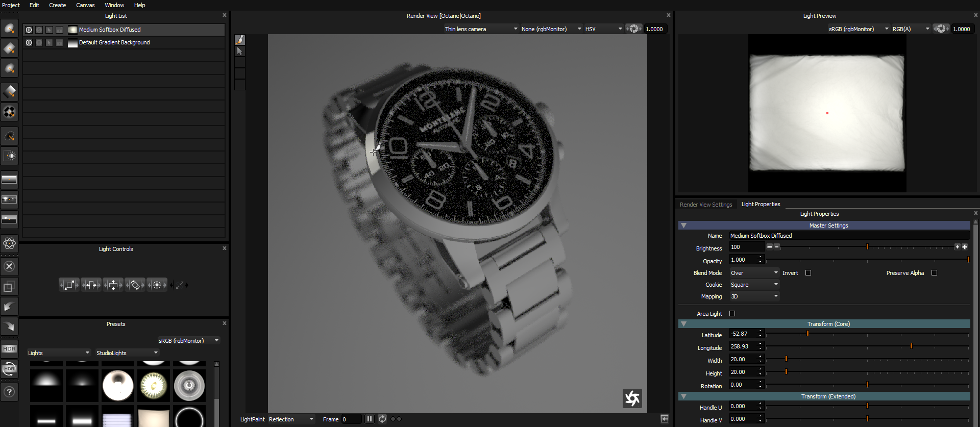Delete the selected light with the X icon
The width and height of the screenshot is (980, 427).
9,266
